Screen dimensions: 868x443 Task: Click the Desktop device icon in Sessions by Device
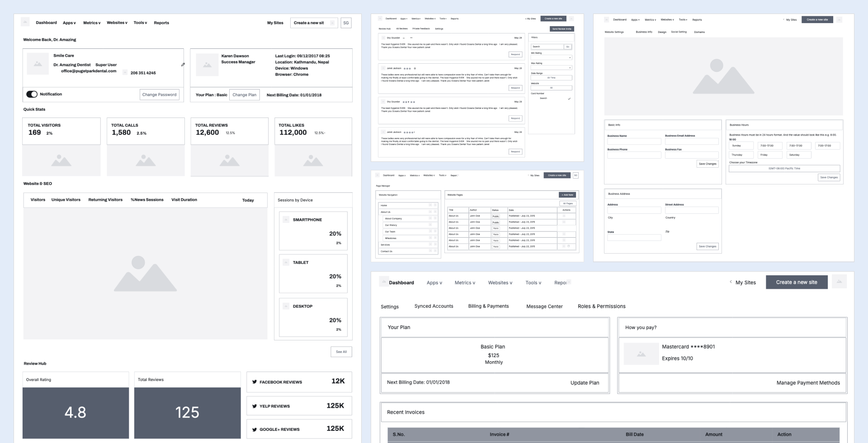[x=286, y=306]
